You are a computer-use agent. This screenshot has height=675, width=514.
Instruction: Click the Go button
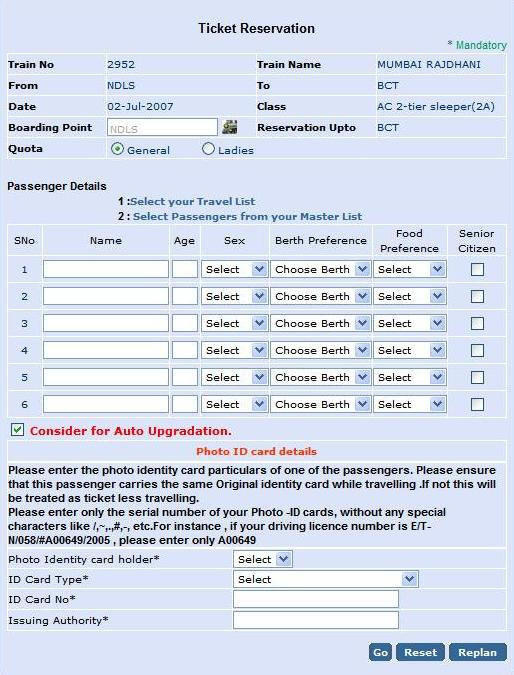[x=380, y=652]
